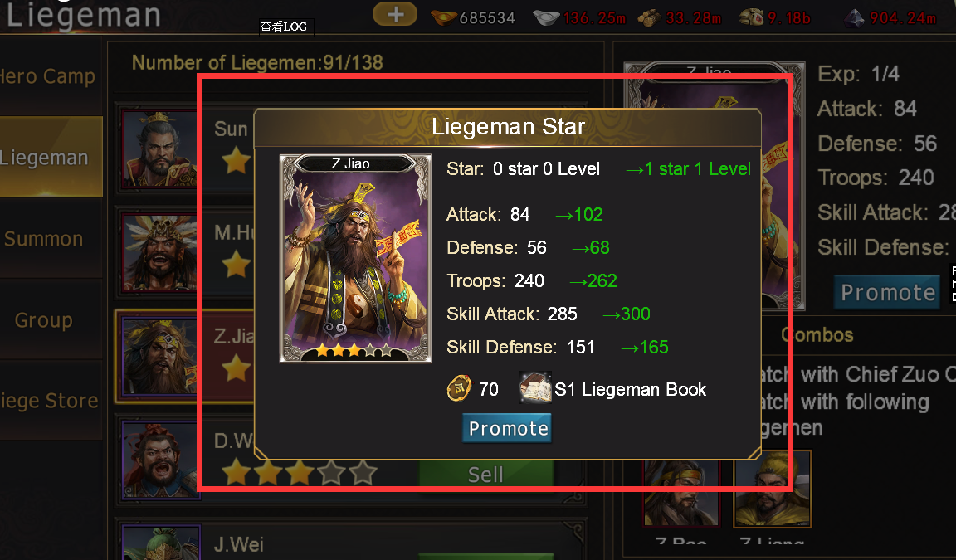The width and height of the screenshot is (956, 560).
Task: Click the gold coin cost icon
Action: [x=459, y=388]
